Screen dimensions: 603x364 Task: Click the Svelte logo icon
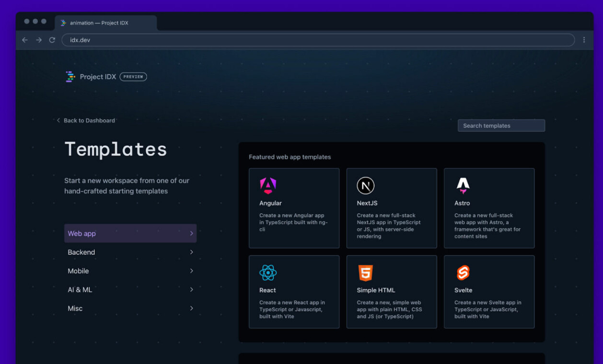click(463, 273)
